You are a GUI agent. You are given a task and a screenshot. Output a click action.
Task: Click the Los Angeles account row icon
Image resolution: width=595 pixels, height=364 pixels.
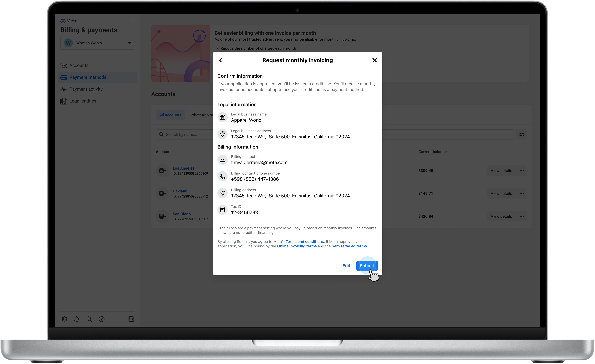(163, 171)
